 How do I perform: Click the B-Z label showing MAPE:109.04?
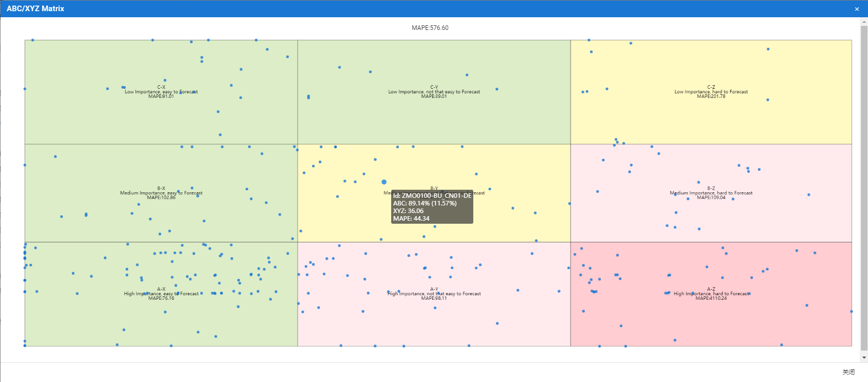pyautogui.click(x=711, y=193)
